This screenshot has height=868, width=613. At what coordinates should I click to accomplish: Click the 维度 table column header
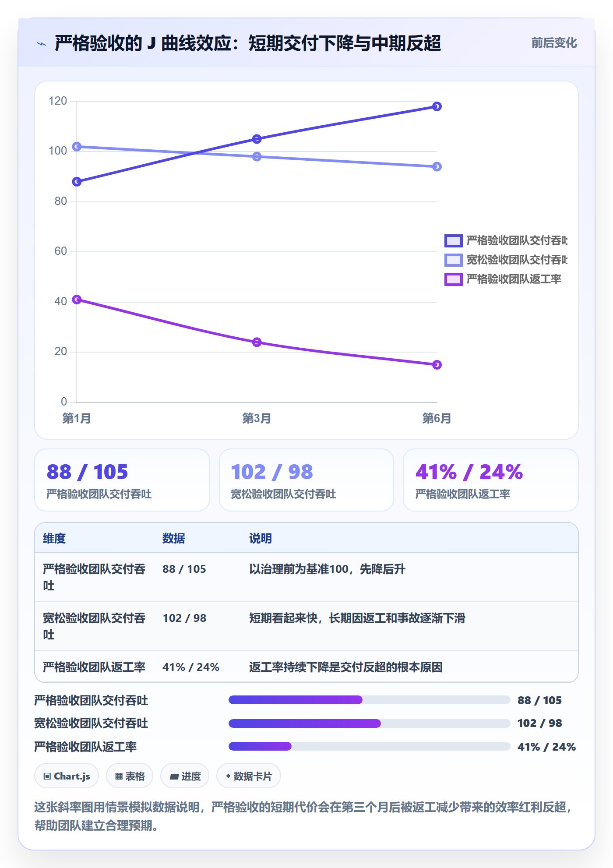[x=54, y=538]
